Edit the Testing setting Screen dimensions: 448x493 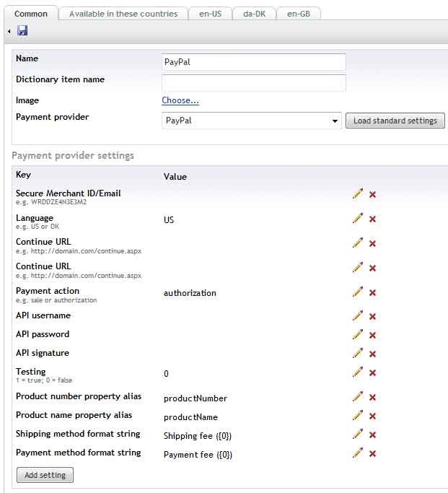[358, 372]
